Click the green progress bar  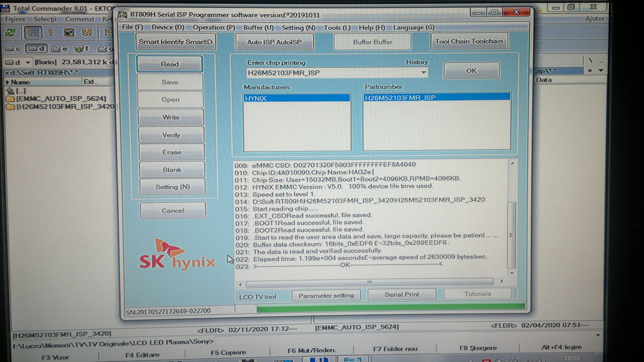point(391,307)
